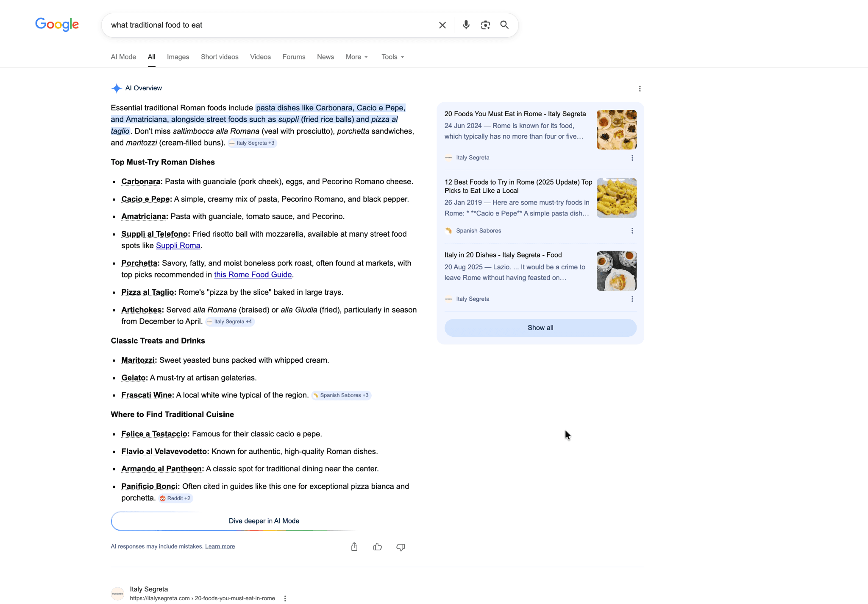The image size is (868, 604).
Task: Click the magnifying glass search icon
Action: coord(504,25)
